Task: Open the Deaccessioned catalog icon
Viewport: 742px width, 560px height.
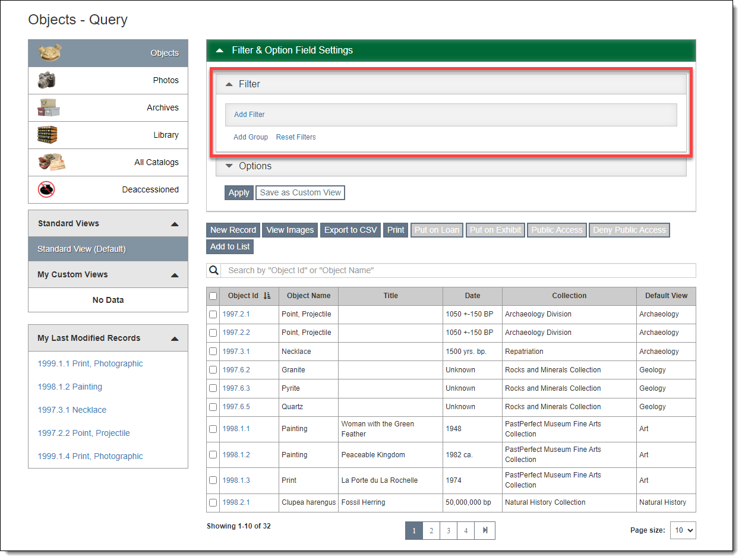Action: click(45, 189)
